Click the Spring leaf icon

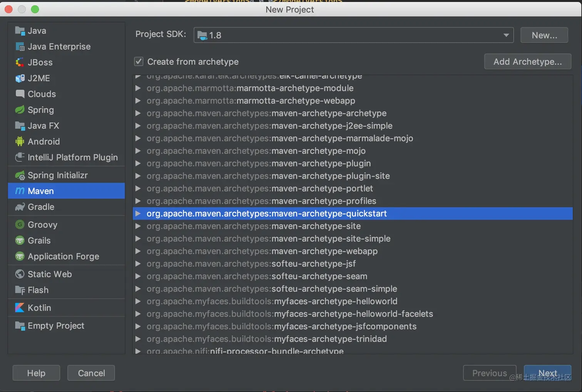20,110
